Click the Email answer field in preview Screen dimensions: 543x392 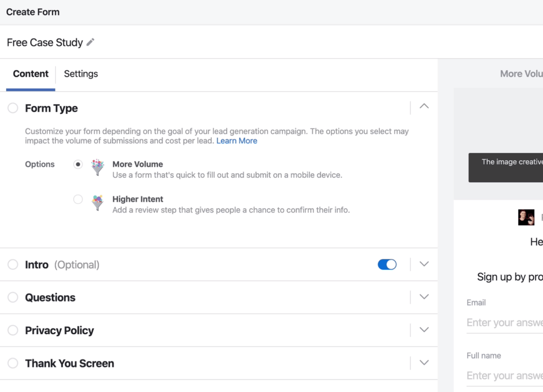[x=504, y=322]
